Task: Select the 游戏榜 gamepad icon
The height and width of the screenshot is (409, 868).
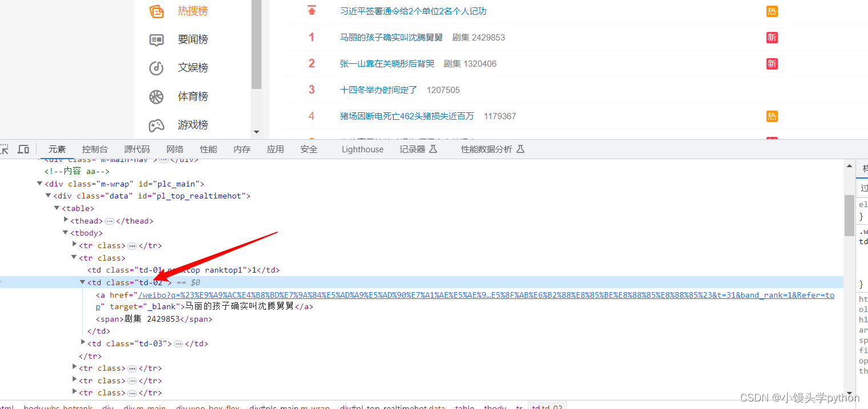Action: pos(156,125)
